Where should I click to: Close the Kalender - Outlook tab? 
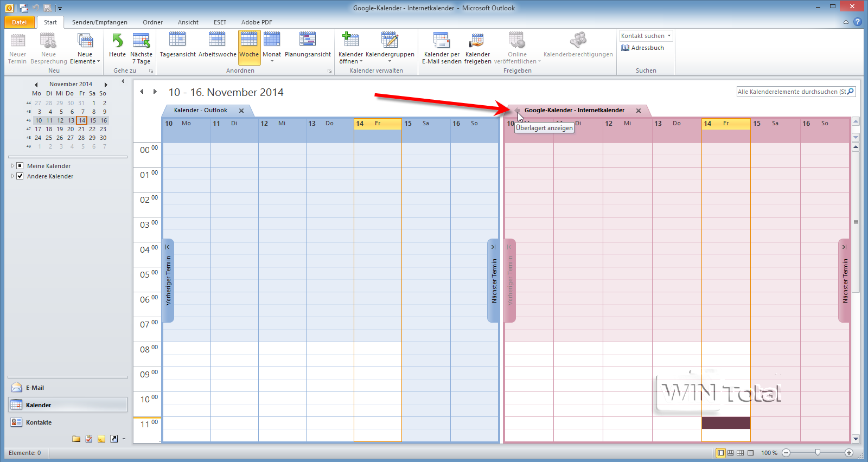coord(241,111)
